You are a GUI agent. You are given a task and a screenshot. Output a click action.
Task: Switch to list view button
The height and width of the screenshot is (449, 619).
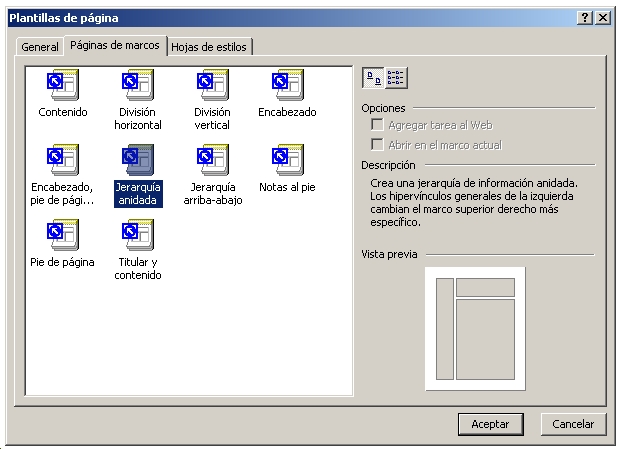pos(396,78)
